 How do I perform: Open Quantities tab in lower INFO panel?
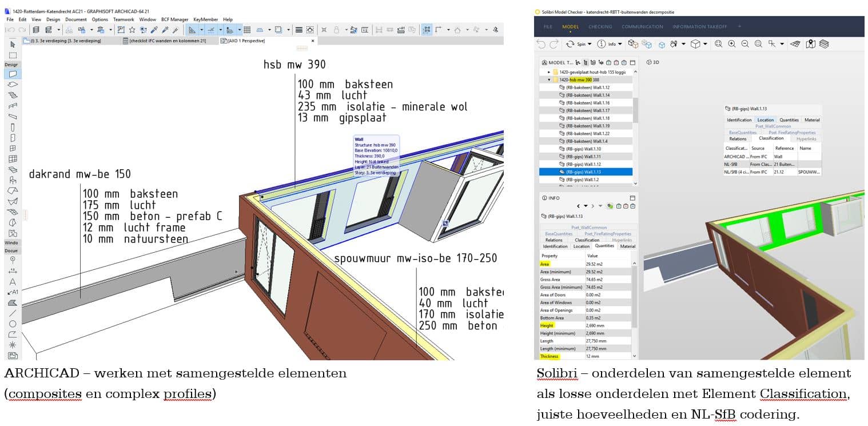coord(604,246)
